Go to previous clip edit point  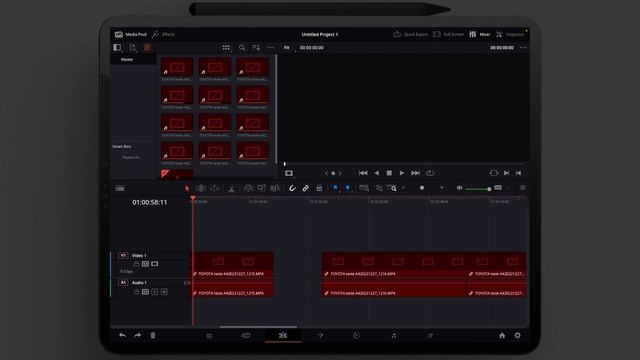(518, 173)
